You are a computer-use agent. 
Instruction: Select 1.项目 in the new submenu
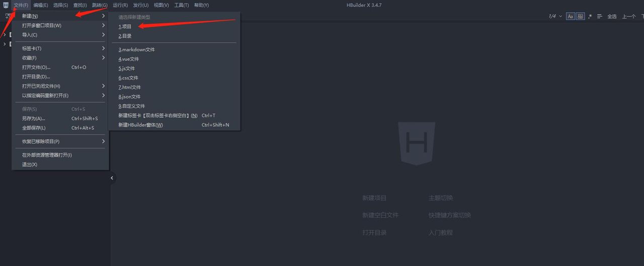click(174, 26)
